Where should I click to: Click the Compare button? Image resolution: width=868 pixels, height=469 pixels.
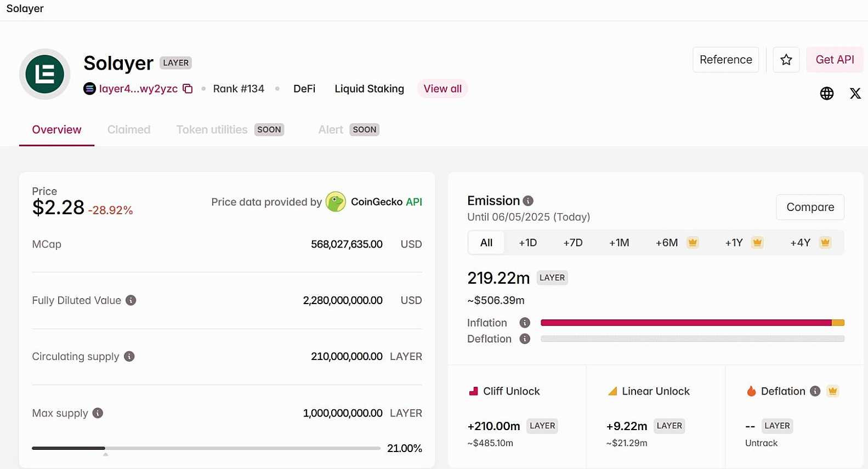(810, 207)
